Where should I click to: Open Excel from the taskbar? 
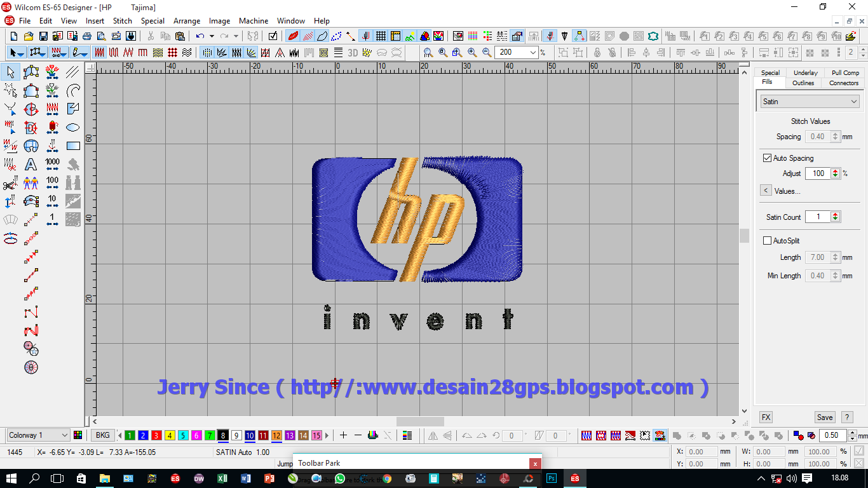pos(222,478)
